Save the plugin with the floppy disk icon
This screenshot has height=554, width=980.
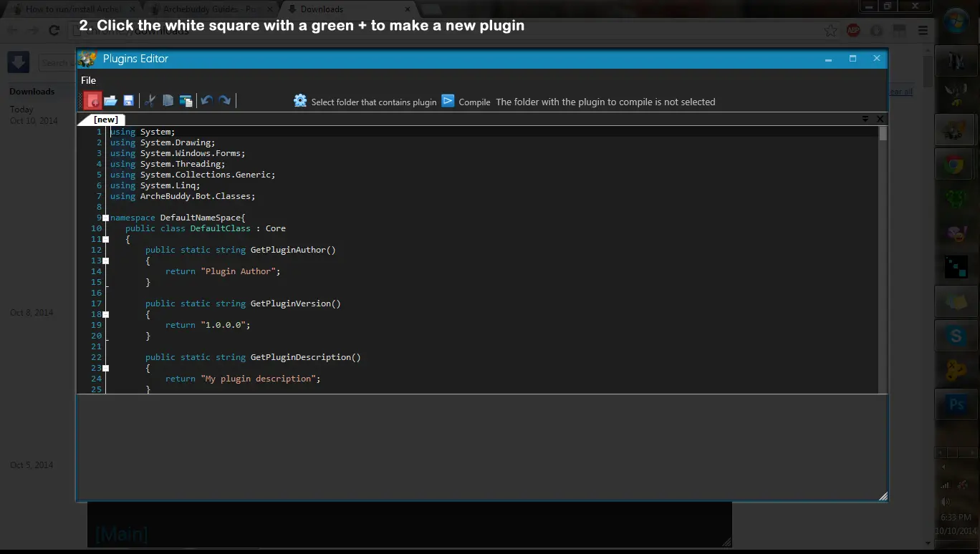tap(128, 101)
